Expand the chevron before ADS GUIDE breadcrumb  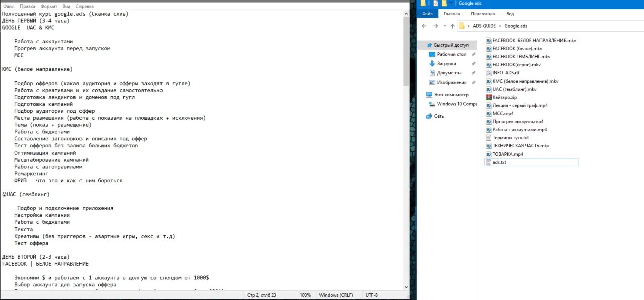pos(469,26)
